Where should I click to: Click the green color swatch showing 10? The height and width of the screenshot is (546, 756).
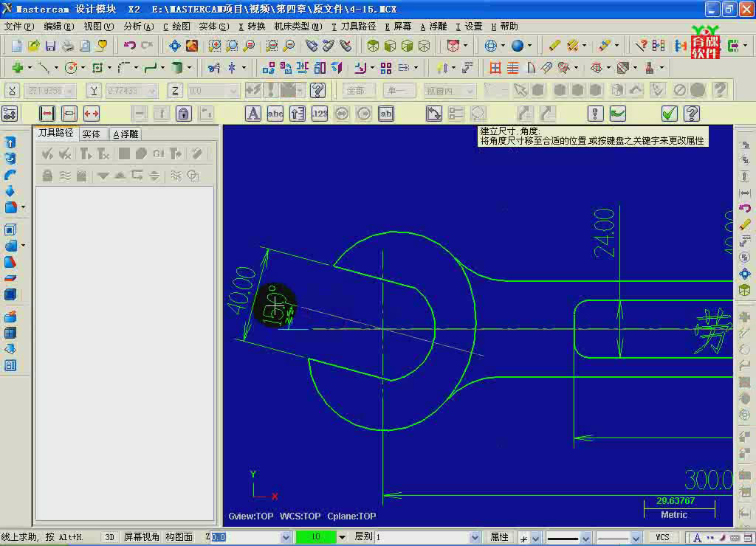coord(316,537)
